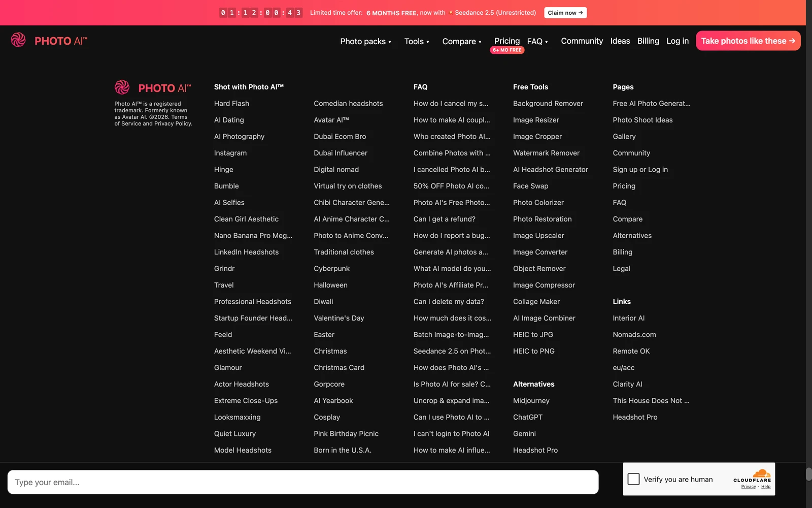Open Billing in the top navigation

coord(648,41)
